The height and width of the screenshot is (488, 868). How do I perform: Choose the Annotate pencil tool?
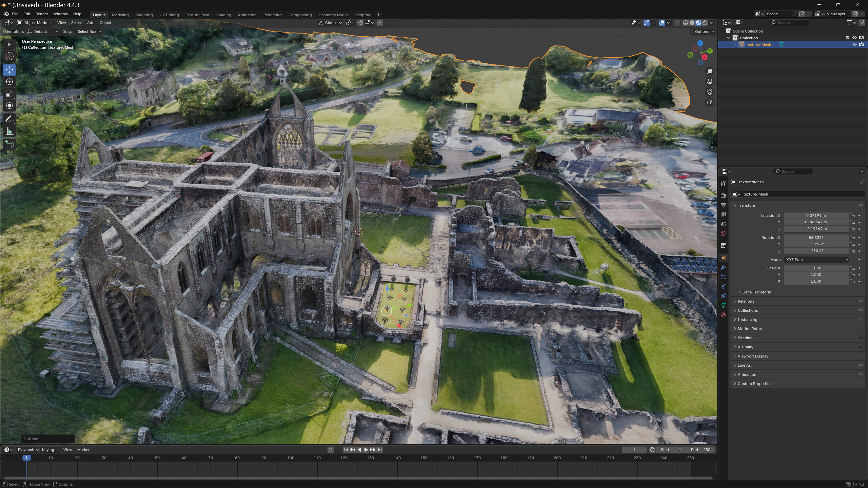pyautogui.click(x=9, y=119)
